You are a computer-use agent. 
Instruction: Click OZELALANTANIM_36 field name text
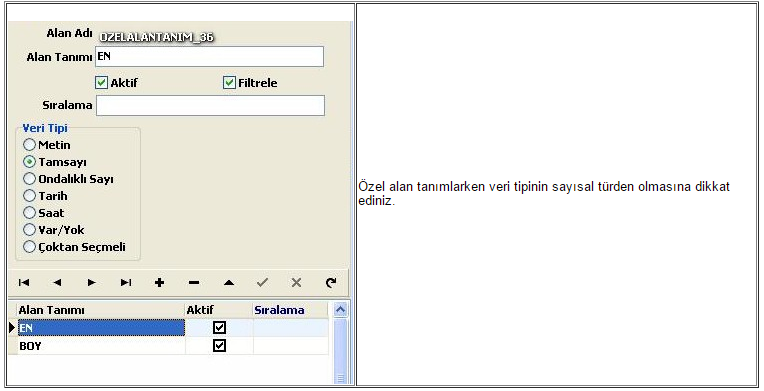(156, 37)
